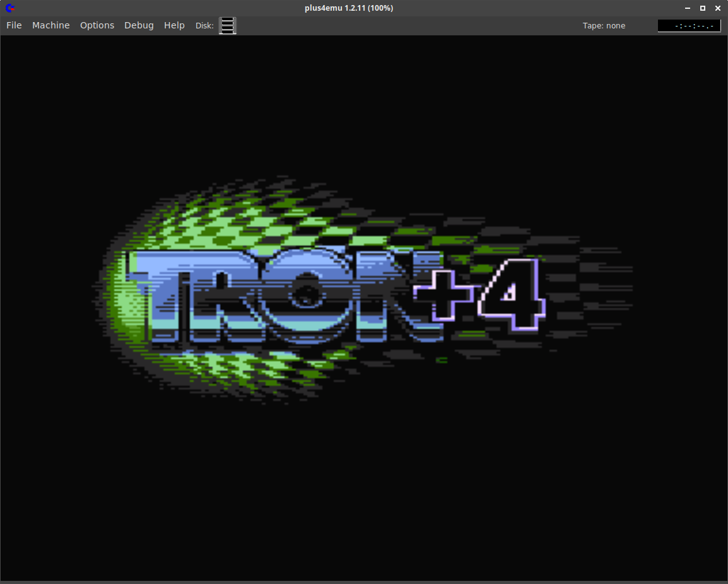Click the tape counter display field
Screen dimensions: 728x584
689,26
